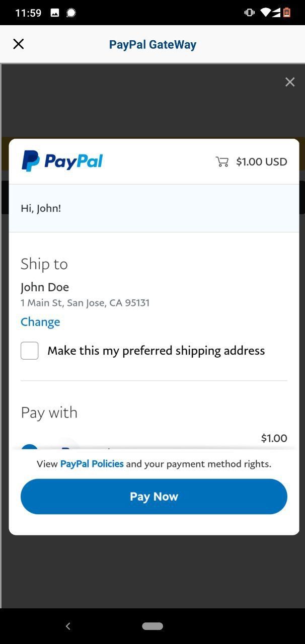Screen dimensions: 305x644
Task: Tap the battery indicator in the status bar
Action: pos(286,13)
